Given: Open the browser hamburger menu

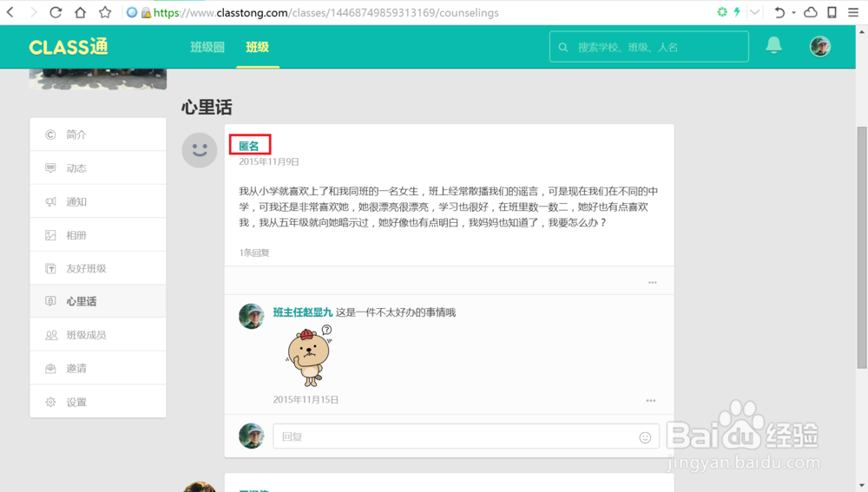Looking at the screenshot, I should pos(853,12).
